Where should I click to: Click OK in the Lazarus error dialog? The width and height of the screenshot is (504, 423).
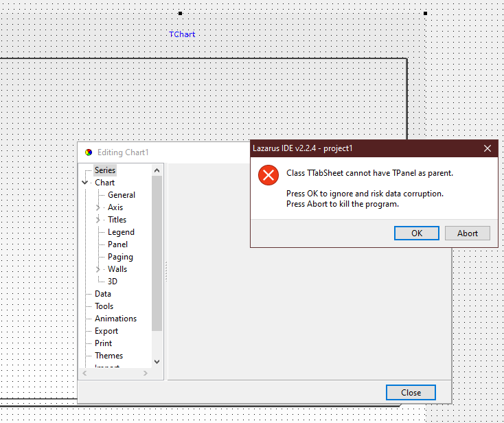[x=417, y=233]
